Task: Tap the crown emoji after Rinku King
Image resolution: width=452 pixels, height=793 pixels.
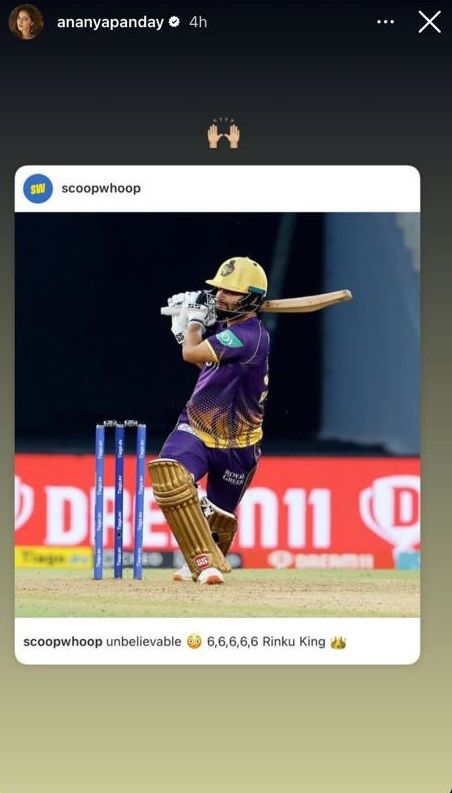Action: point(338,642)
